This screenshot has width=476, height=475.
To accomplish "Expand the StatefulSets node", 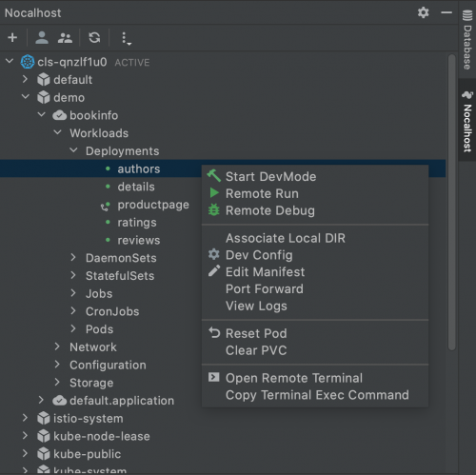I will point(73,275).
